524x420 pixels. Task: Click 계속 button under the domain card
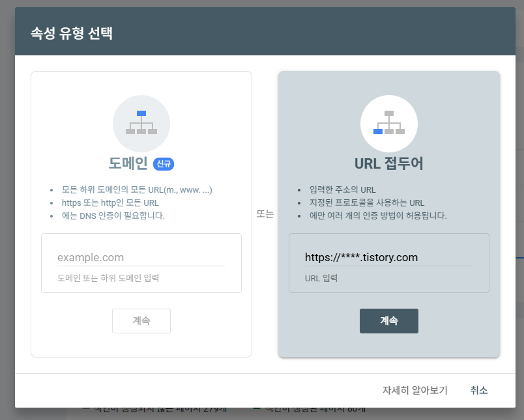click(x=141, y=321)
